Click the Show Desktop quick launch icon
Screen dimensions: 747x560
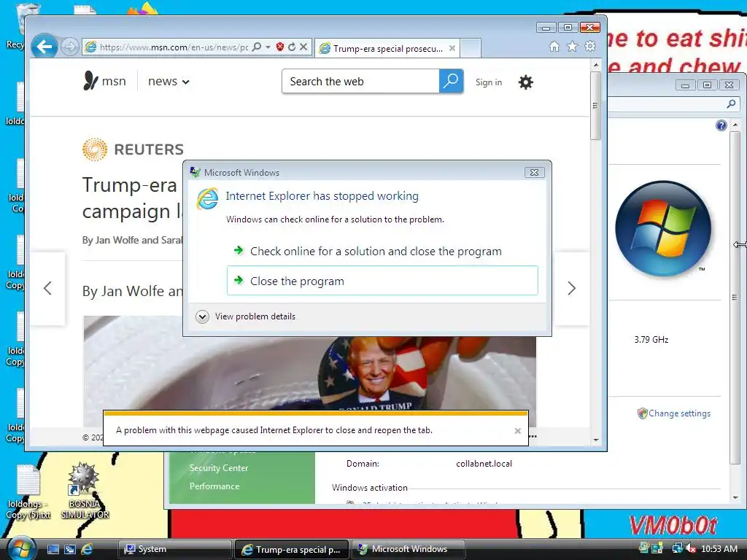point(53,549)
